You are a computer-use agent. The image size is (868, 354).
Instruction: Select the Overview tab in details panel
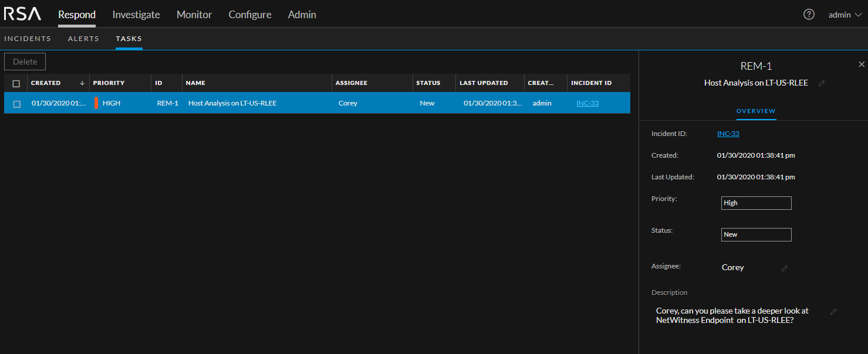coord(756,111)
